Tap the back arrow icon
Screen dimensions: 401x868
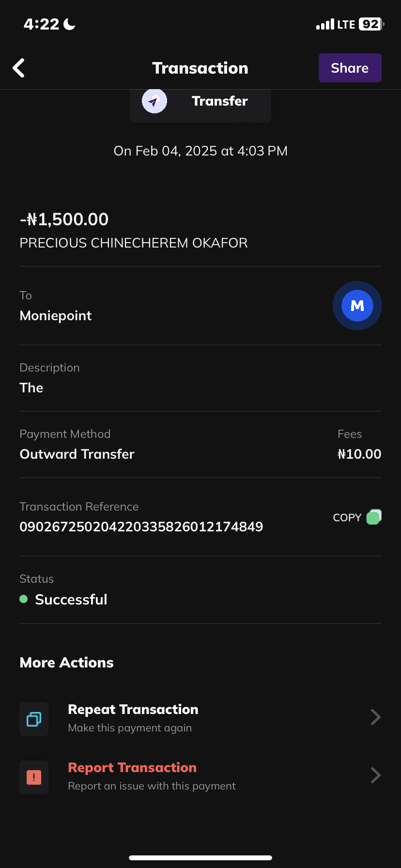point(19,68)
